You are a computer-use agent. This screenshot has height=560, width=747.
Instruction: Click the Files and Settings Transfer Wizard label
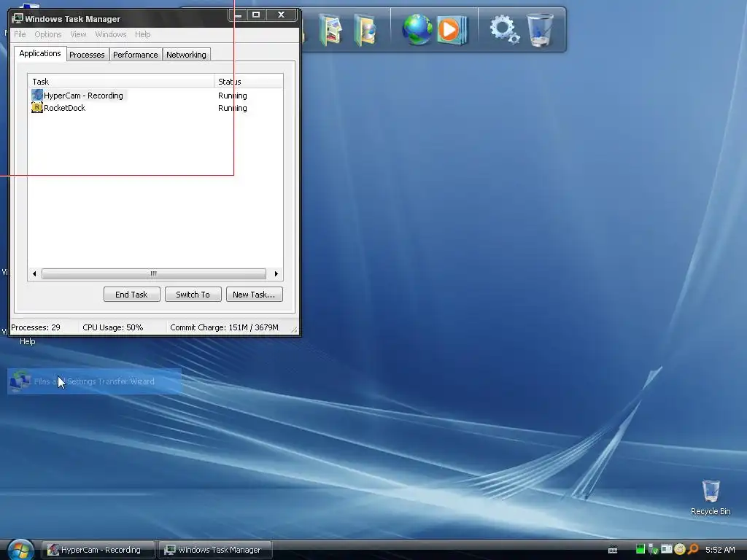[x=94, y=381]
